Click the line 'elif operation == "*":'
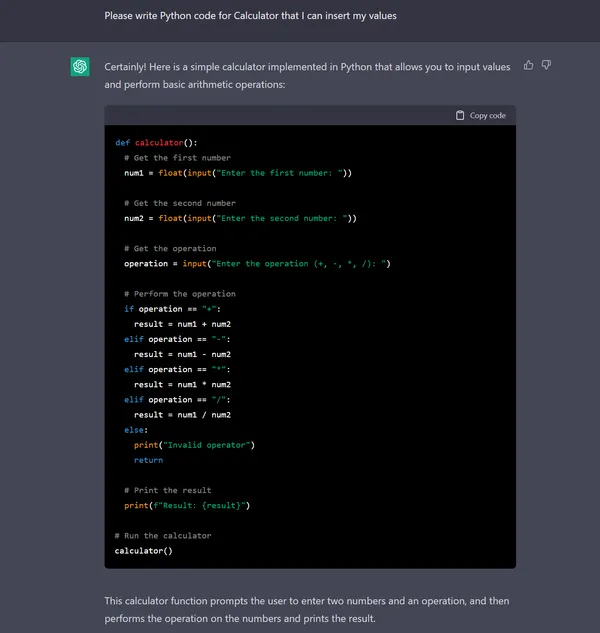This screenshot has width=600, height=633. 178,369
